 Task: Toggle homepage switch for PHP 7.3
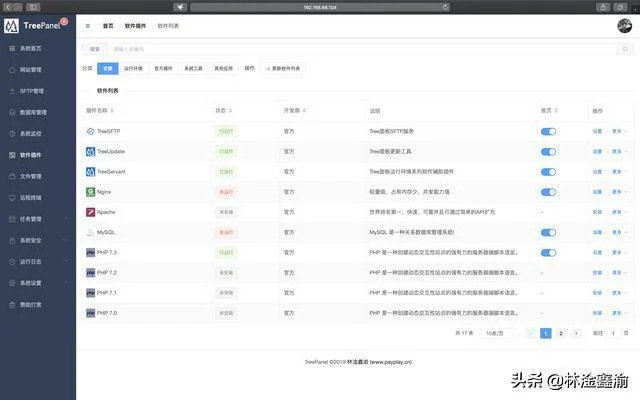point(548,253)
